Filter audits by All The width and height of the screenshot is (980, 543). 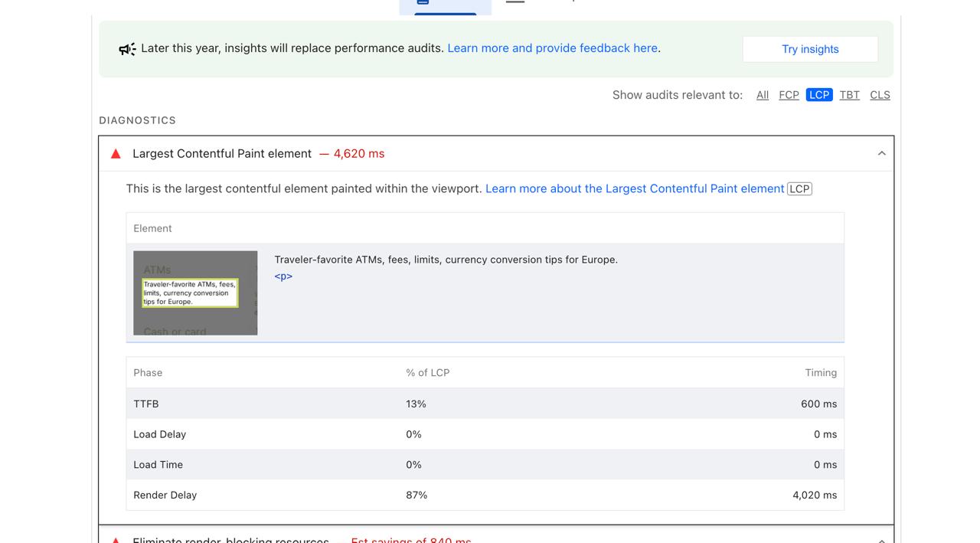[x=763, y=95]
